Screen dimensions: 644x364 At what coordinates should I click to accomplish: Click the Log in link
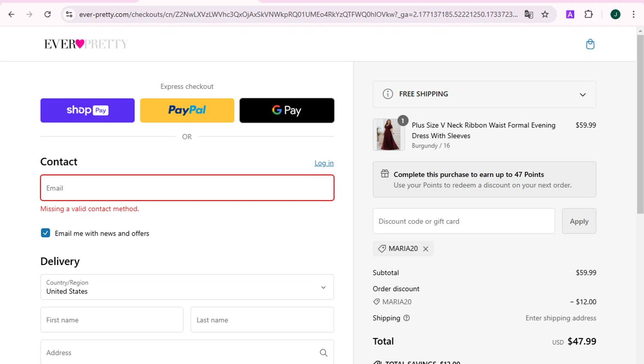click(324, 163)
